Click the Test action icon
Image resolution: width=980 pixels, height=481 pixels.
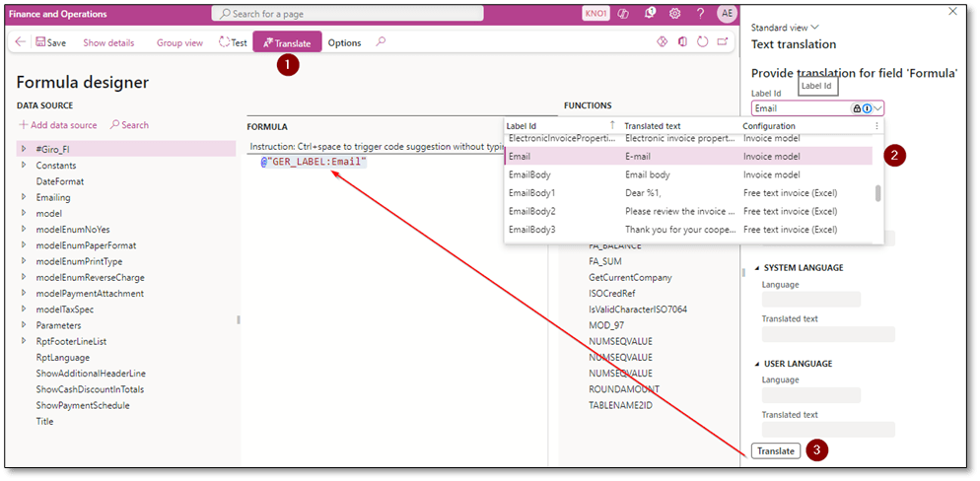(232, 43)
